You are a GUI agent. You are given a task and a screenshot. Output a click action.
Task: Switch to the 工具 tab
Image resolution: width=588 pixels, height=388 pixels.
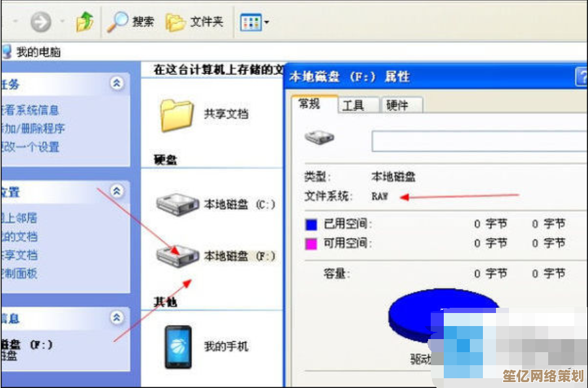358,106
